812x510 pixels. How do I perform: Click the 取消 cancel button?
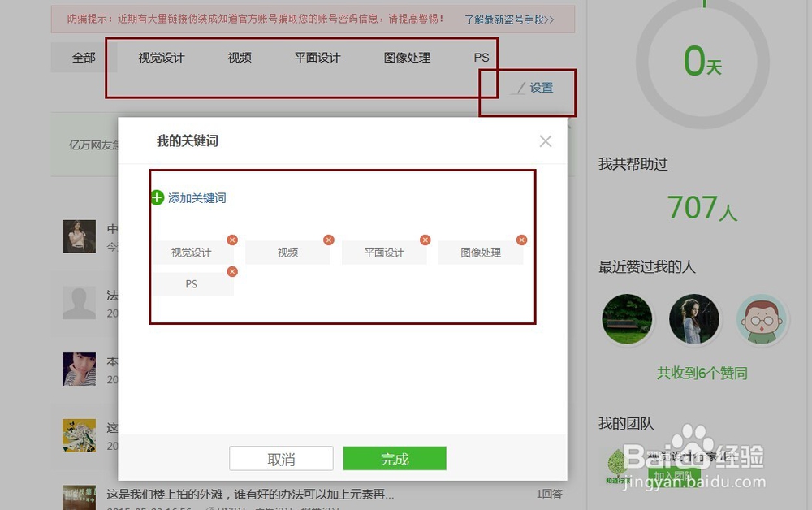[280, 458]
